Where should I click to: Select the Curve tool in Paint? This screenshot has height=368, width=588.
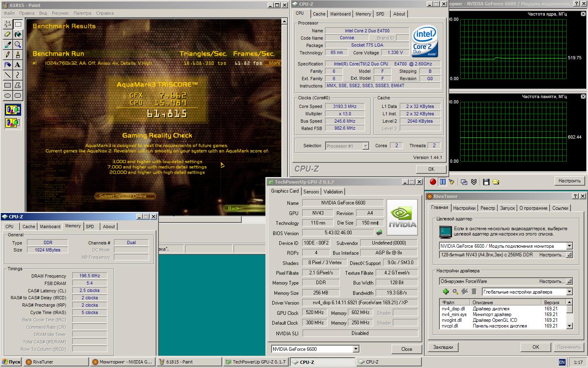[x=18, y=76]
